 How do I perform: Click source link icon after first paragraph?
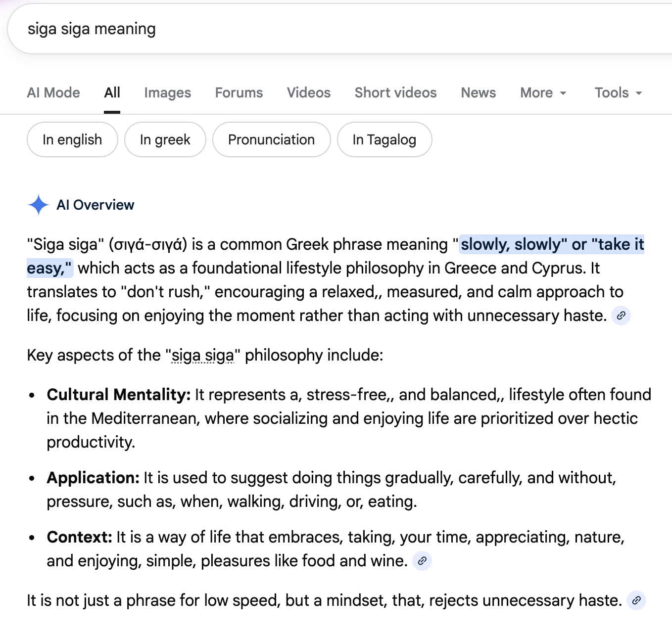point(621,316)
